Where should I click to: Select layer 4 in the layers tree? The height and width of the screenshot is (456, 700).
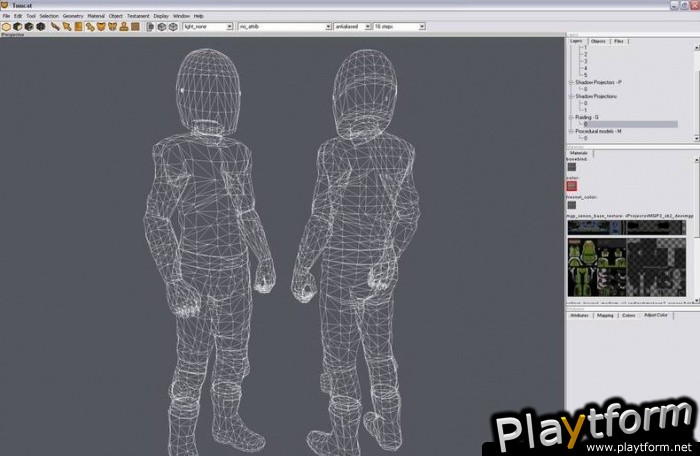pyautogui.click(x=586, y=68)
